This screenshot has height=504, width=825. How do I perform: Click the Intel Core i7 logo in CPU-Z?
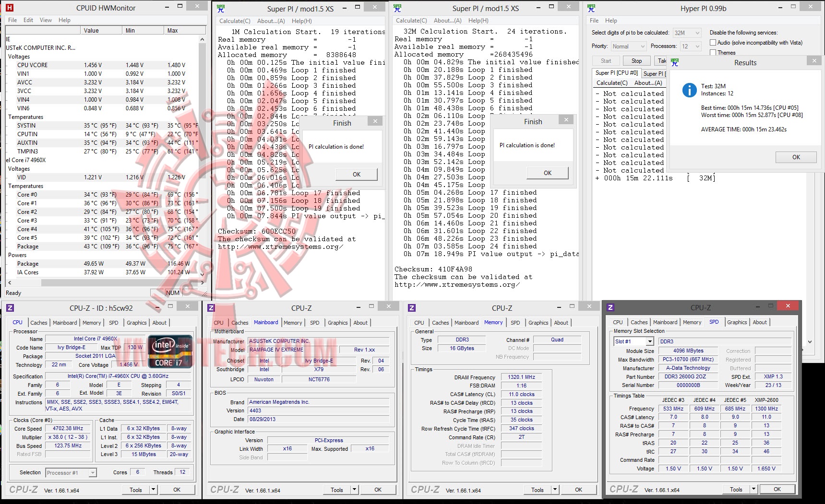[170, 351]
